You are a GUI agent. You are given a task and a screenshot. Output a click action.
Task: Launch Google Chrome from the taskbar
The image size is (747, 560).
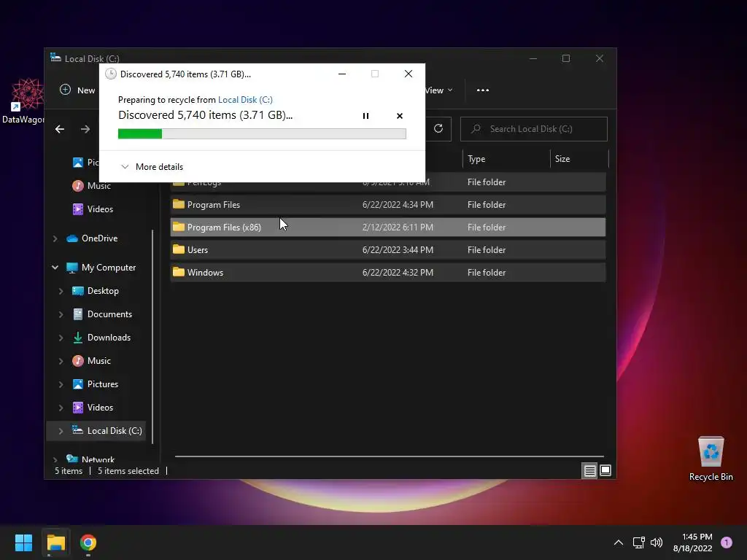88,542
